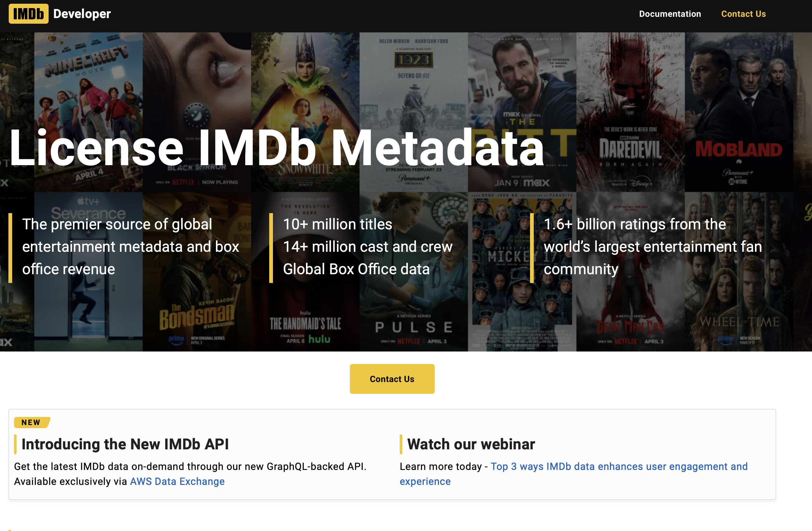812x531 pixels.
Task: Click the Introducing the New IMDb API heading
Action: point(125,444)
